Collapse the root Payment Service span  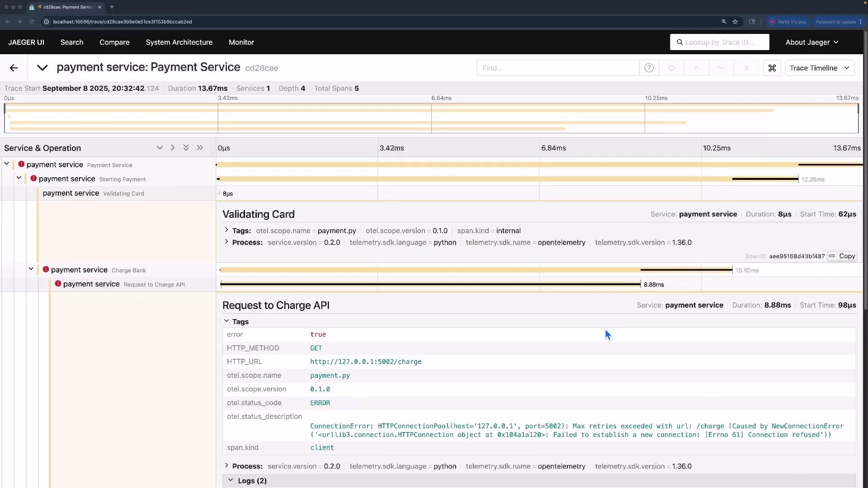[7, 164]
